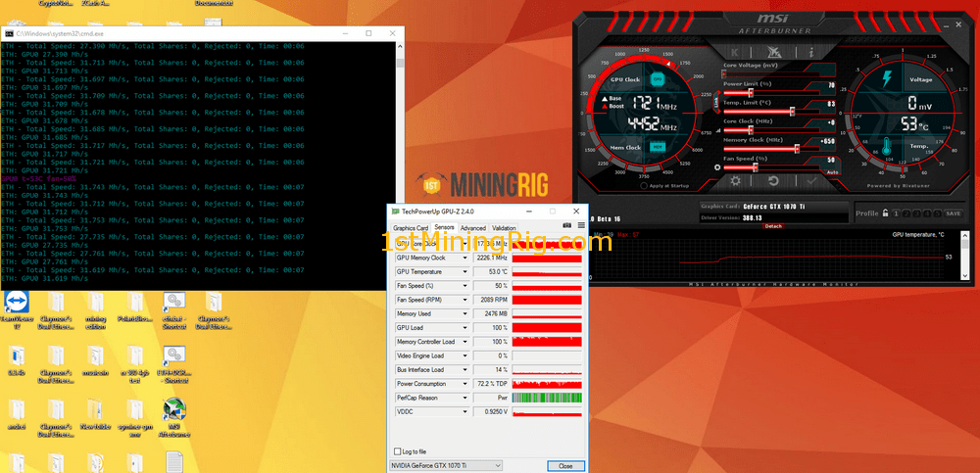Open TeamViewer desktop shortcut
Viewport: 980px width, 473px height.
tap(17, 304)
